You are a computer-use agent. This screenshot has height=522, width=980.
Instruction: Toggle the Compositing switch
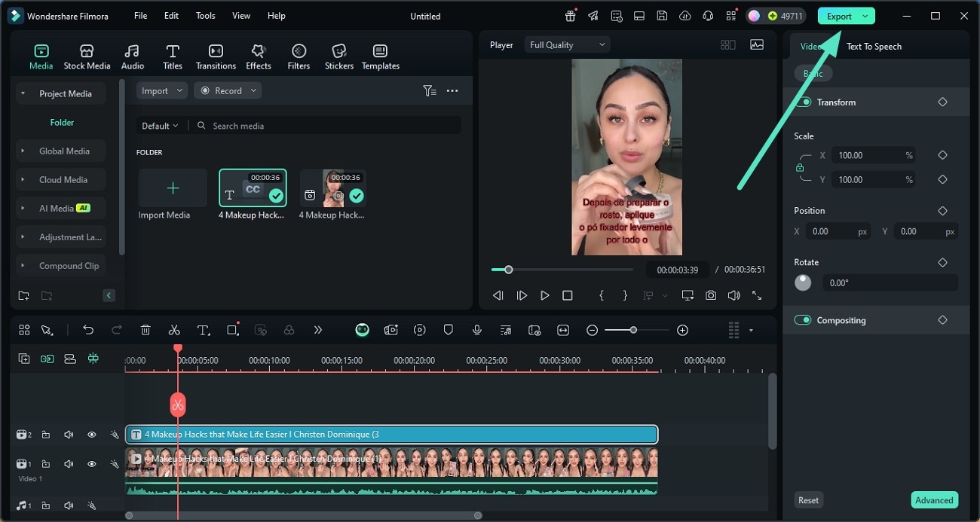click(803, 320)
